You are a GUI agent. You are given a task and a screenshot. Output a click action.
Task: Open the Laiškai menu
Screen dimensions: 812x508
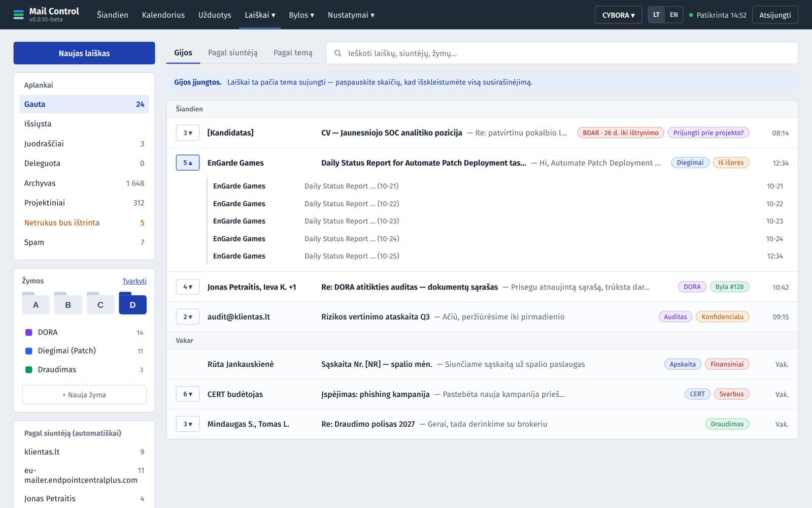point(260,15)
